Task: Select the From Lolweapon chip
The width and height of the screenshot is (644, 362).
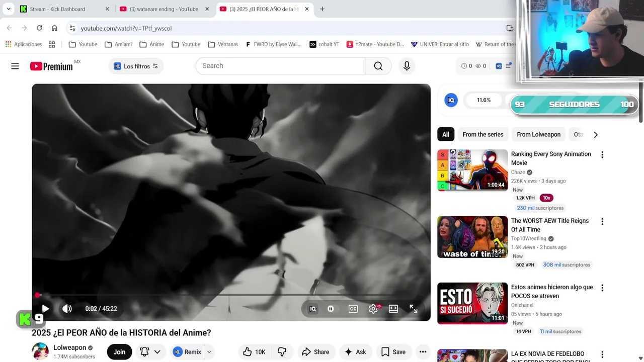Action: [538, 134]
